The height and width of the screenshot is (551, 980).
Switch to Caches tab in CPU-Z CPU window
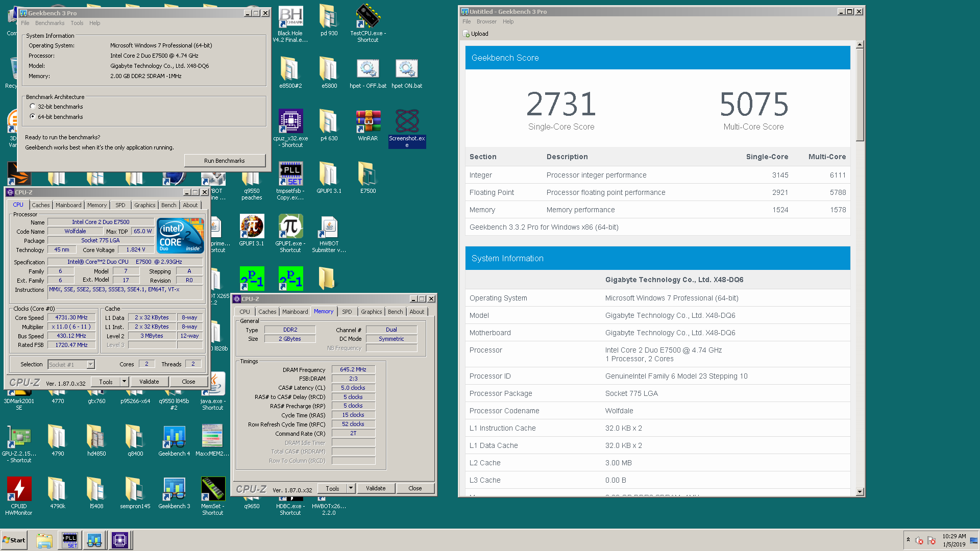(41, 205)
